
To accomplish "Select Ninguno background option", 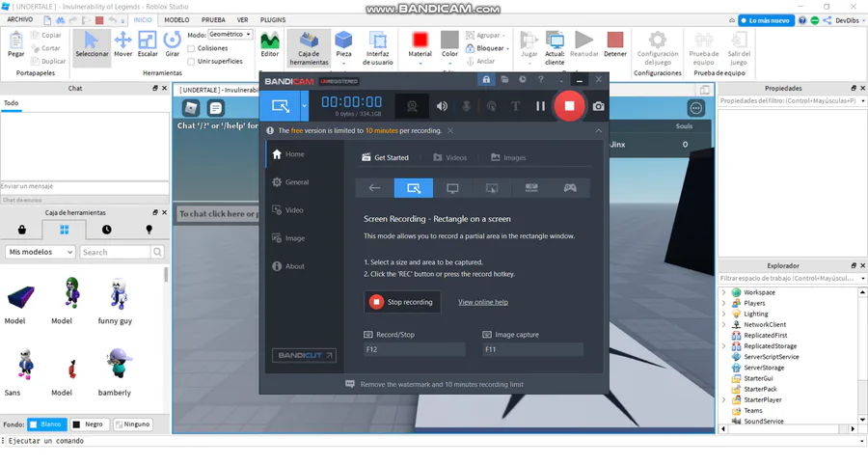I will tap(133, 424).
